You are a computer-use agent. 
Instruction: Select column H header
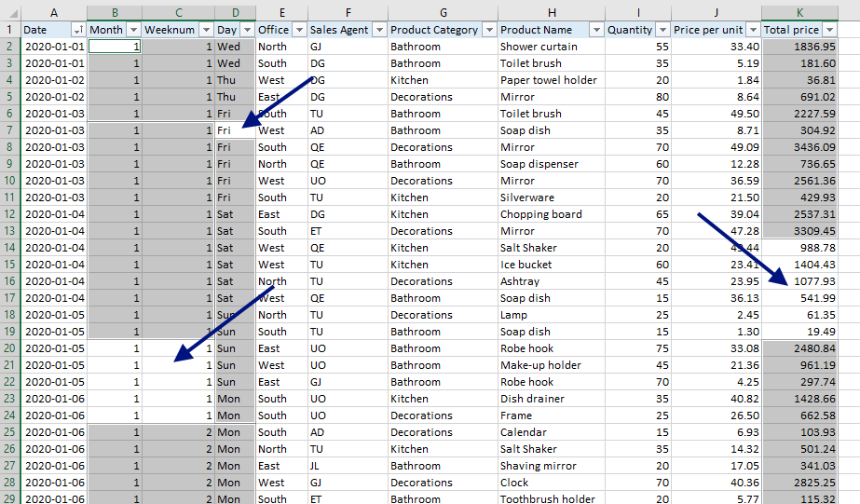[x=552, y=13]
